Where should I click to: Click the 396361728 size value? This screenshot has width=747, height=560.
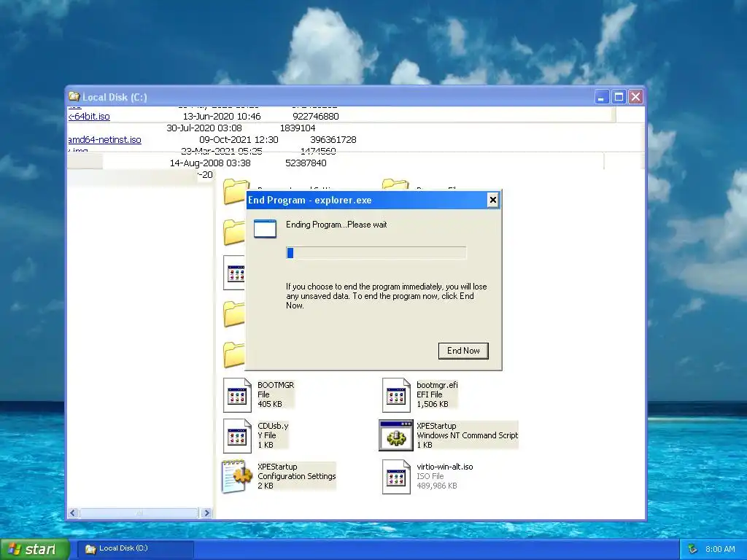tap(333, 139)
